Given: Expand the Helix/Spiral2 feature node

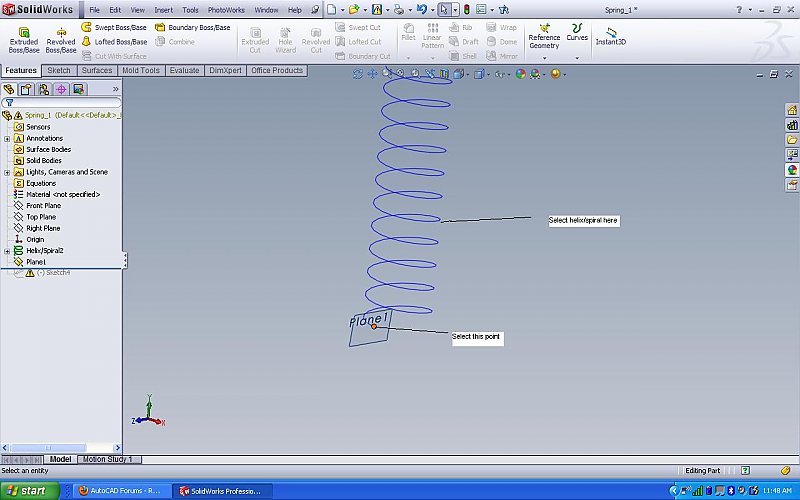Looking at the screenshot, I should [7, 251].
